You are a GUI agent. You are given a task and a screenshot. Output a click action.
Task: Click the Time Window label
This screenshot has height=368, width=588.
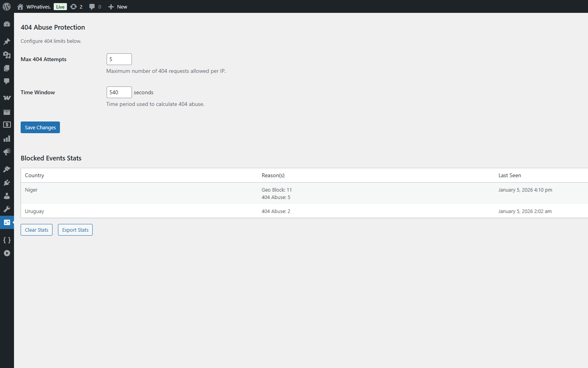pyautogui.click(x=38, y=92)
